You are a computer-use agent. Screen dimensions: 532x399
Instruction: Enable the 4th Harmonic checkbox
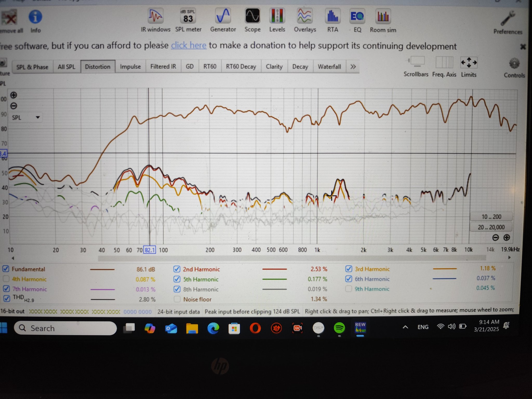[6, 279]
